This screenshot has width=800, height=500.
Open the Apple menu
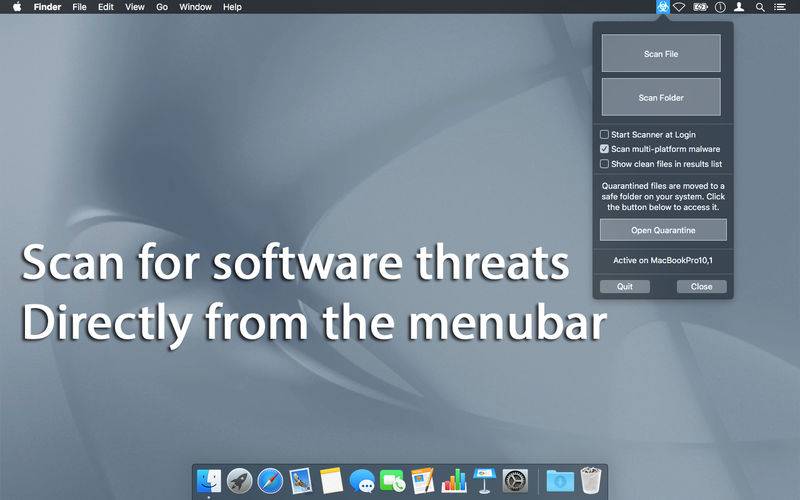click(x=17, y=7)
